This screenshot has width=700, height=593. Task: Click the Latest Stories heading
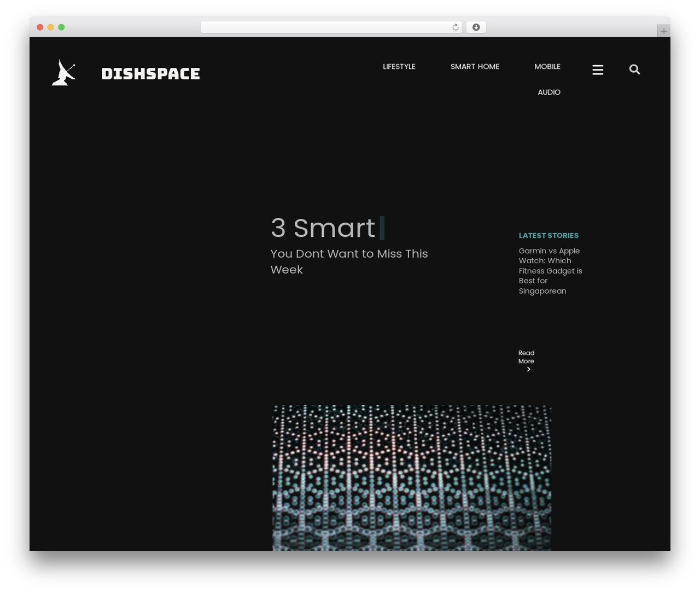pyautogui.click(x=549, y=236)
